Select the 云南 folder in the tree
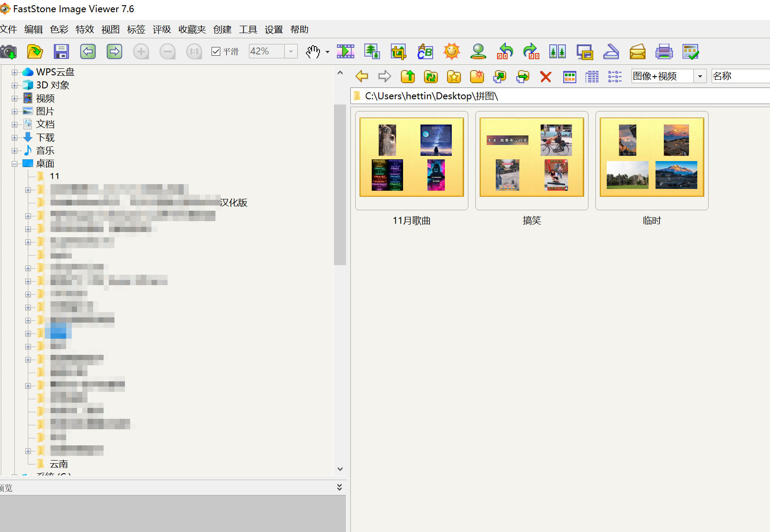Image resolution: width=770 pixels, height=532 pixels. coord(59,464)
